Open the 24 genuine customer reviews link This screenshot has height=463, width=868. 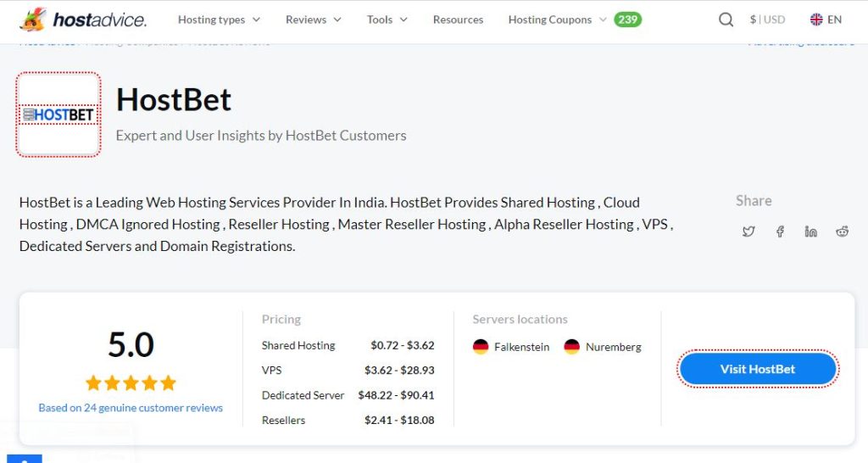click(131, 408)
